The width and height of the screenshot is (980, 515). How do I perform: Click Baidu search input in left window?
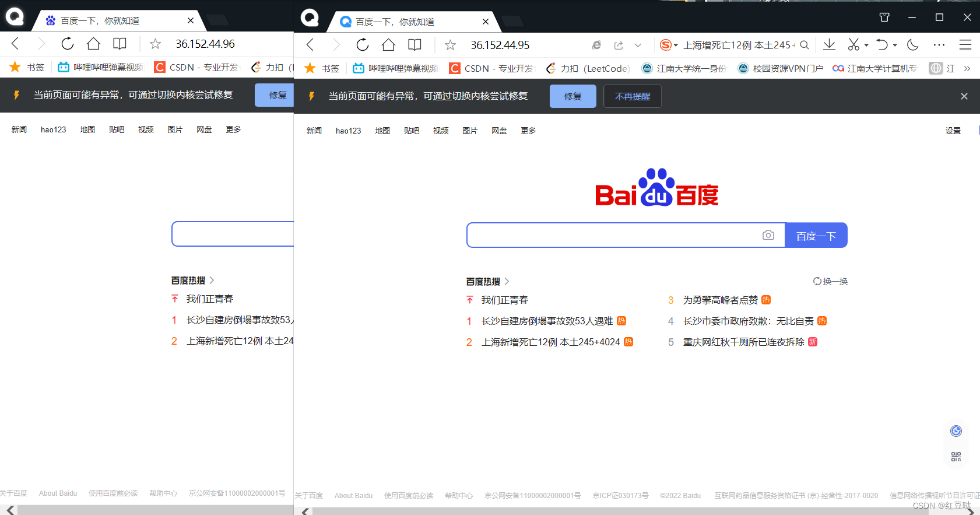[233, 234]
